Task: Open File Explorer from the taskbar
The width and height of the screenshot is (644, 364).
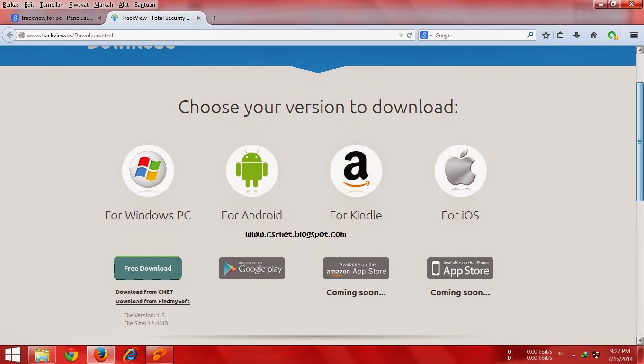Action: coord(42,355)
